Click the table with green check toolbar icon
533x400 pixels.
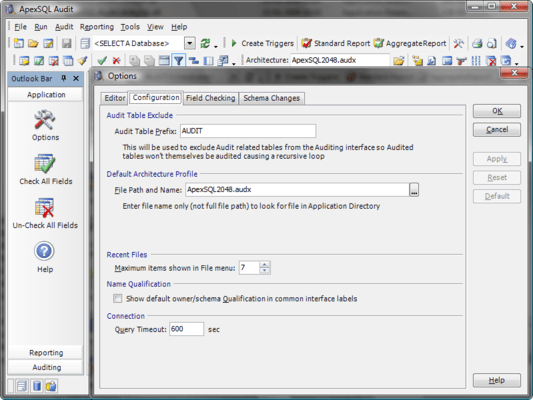(x=39, y=60)
